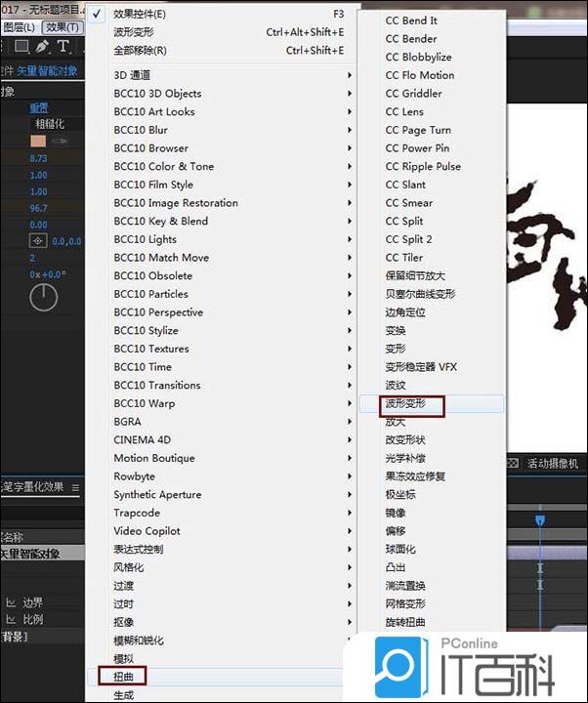The image size is (588, 703).
Task: Select CC Tiler effect
Action: click(432, 258)
